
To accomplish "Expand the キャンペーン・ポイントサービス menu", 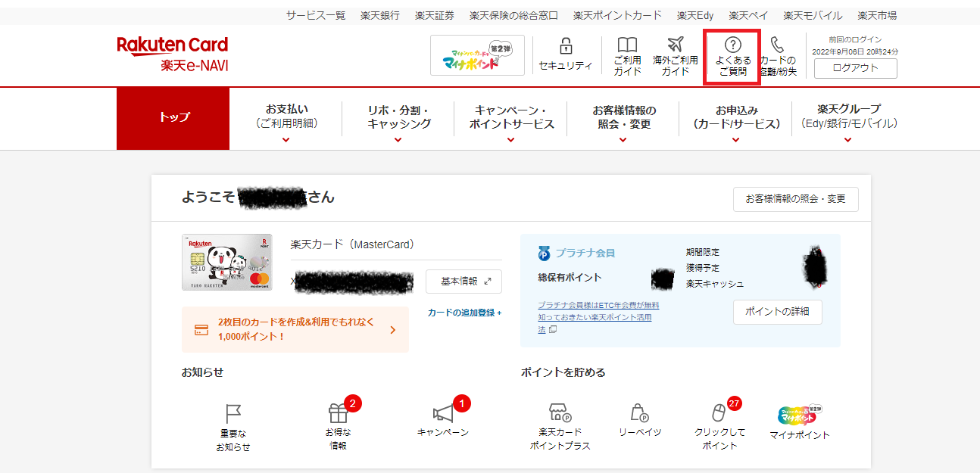I will [x=511, y=123].
